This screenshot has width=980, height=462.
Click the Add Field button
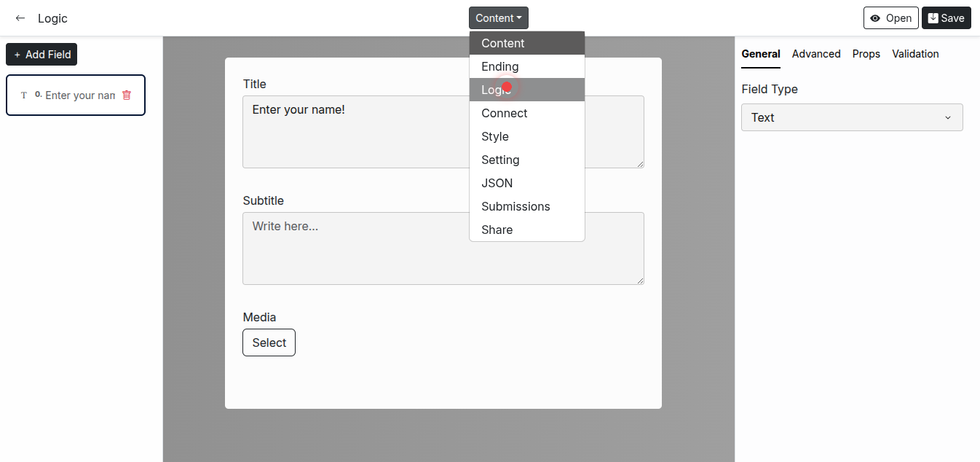point(42,55)
